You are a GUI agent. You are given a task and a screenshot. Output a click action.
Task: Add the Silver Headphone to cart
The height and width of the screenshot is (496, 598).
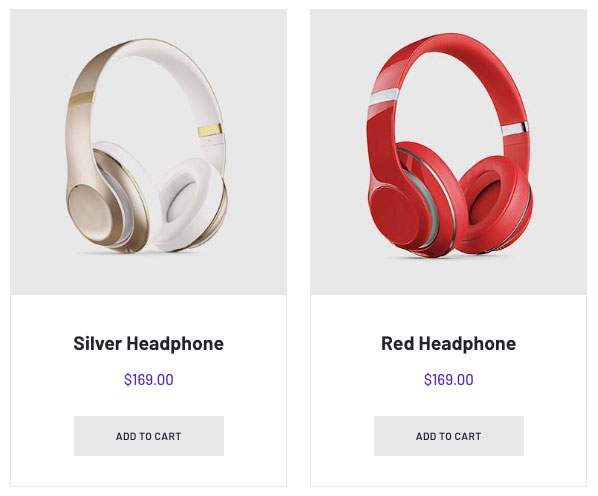point(149,436)
